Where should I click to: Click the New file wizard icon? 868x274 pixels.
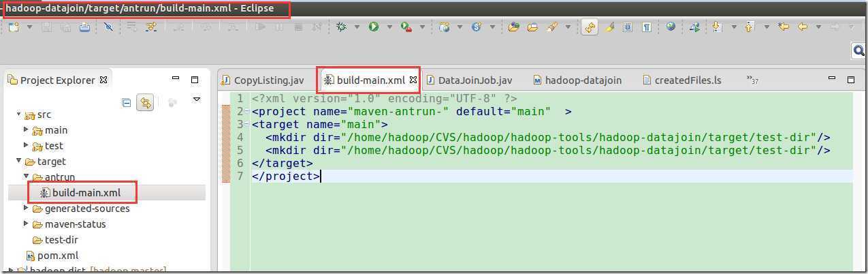(14, 27)
